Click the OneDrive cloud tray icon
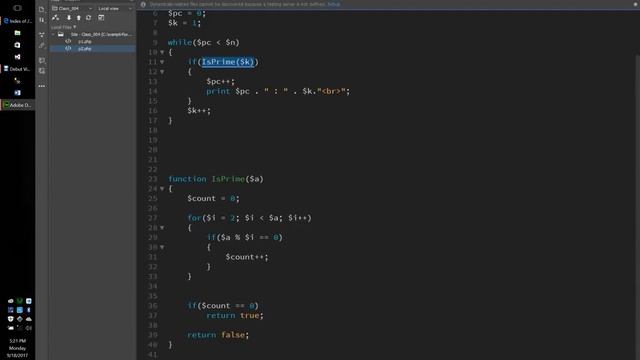 tap(29, 319)
